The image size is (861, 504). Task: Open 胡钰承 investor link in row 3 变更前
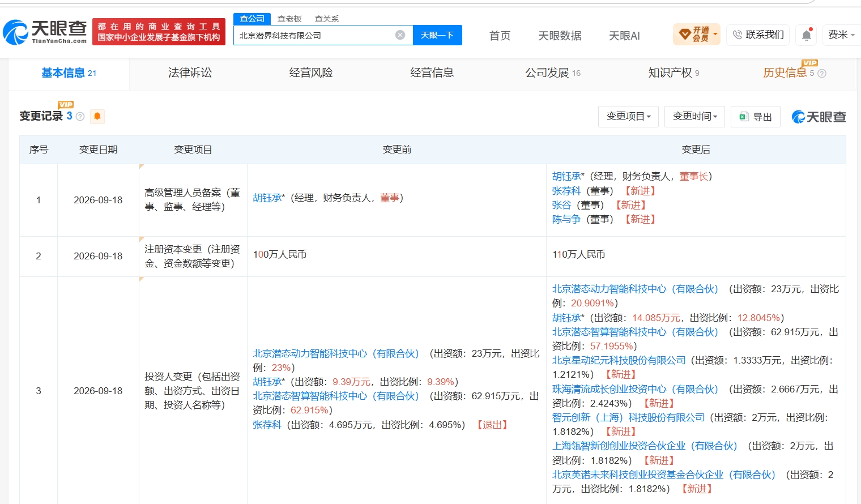(267, 382)
